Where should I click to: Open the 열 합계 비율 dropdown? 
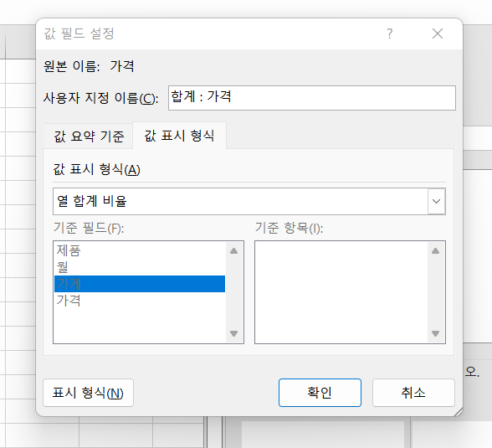click(x=437, y=201)
